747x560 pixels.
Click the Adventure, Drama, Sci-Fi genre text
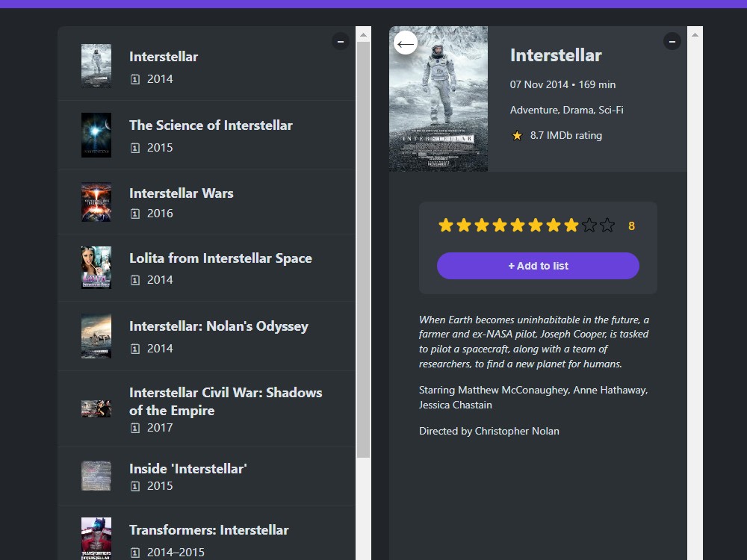pos(566,110)
